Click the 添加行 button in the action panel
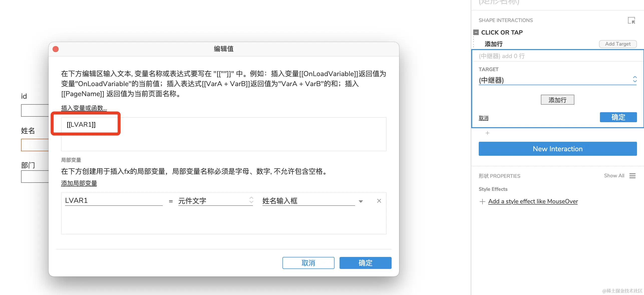The height and width of the screenshot is (295, 644). (x=557, y=100)
